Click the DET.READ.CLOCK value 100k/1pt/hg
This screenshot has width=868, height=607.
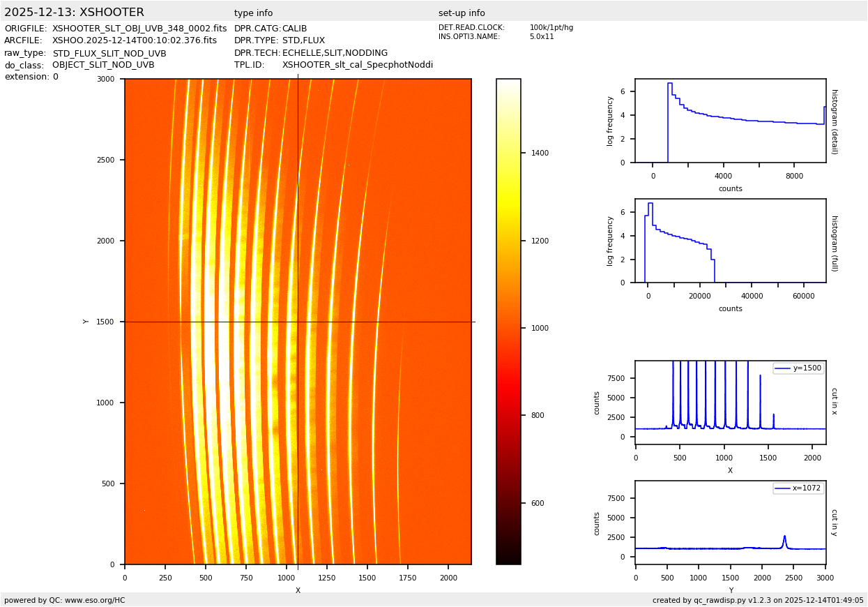point(551,28)
